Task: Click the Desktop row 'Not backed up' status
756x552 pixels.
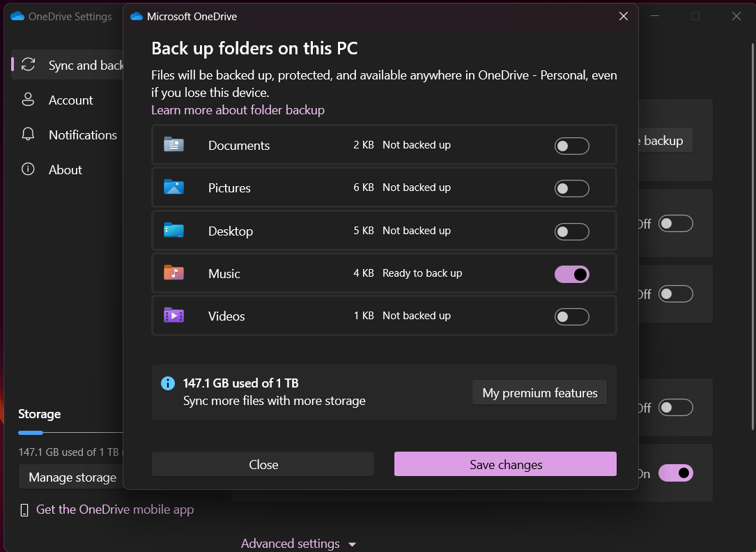Action: (417, 231)
